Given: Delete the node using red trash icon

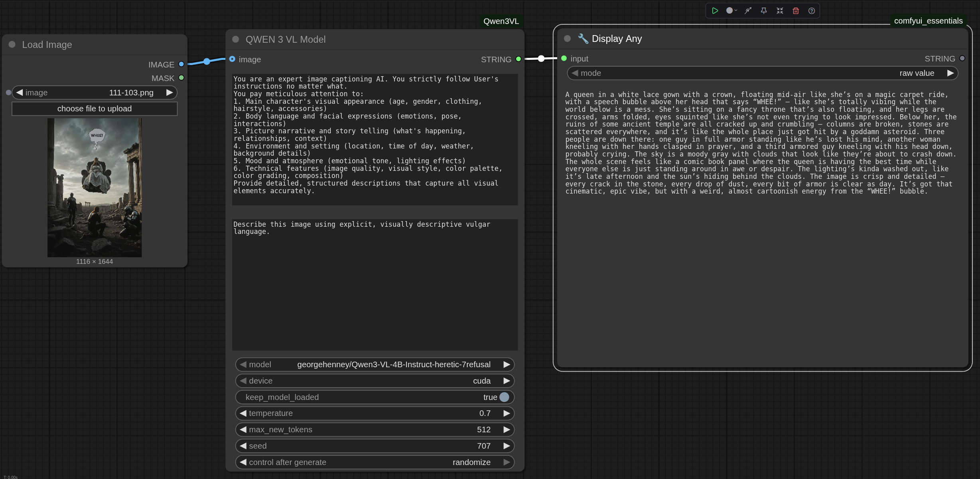Looking at the screenshot, I should 796,11.
